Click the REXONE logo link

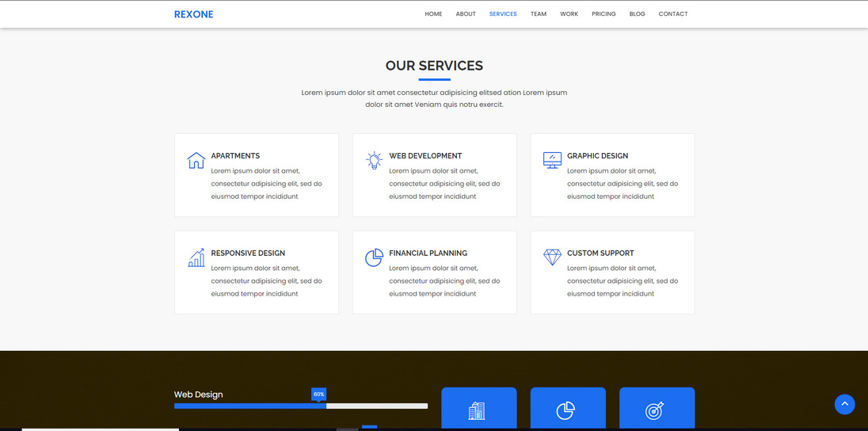[x=193, y=14]
